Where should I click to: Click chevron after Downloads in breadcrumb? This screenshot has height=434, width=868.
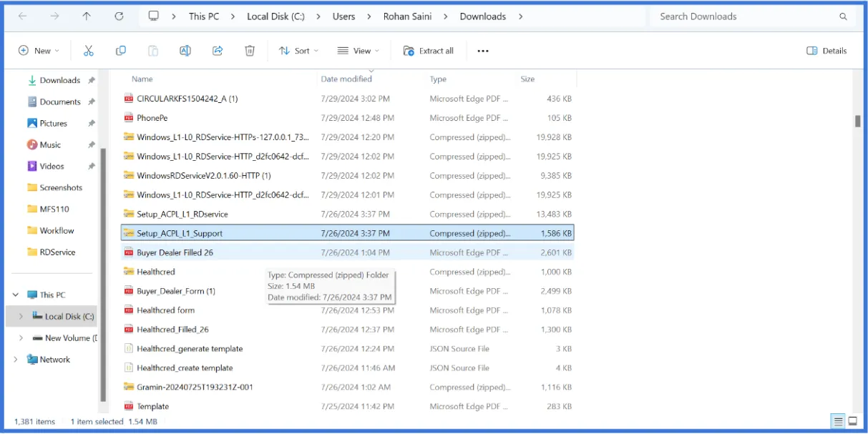[520, 16]
